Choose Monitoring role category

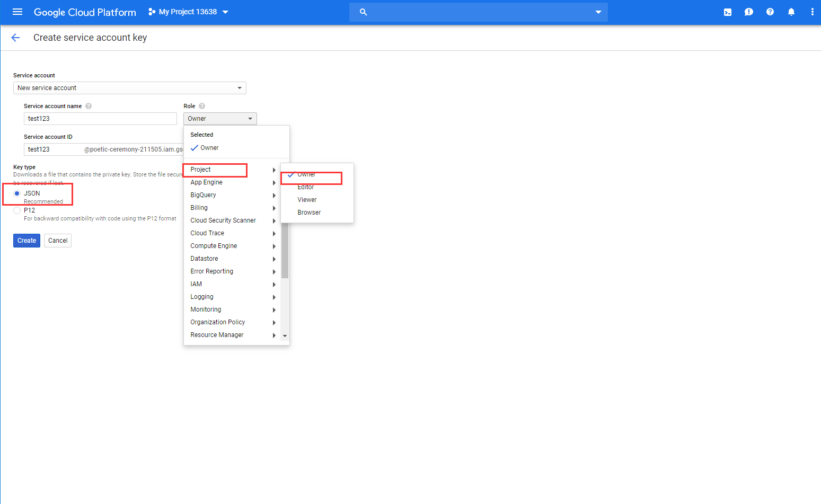coord(232,310)
